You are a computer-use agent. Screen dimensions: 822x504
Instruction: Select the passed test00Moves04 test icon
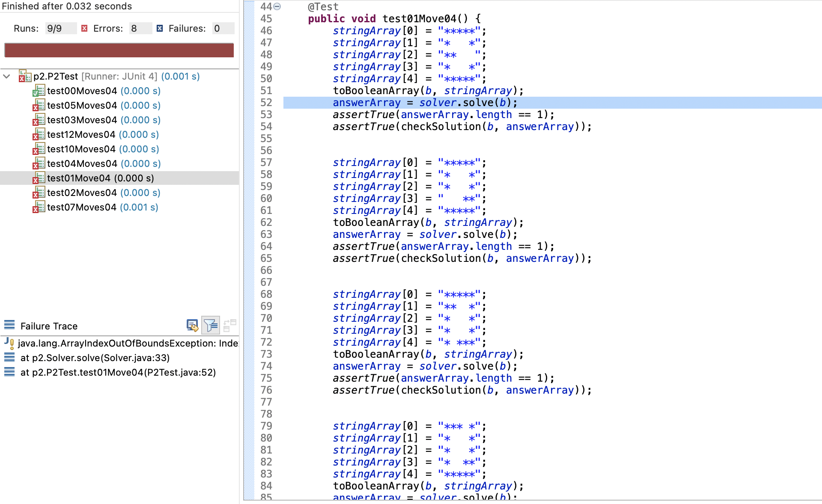(39, 91)
